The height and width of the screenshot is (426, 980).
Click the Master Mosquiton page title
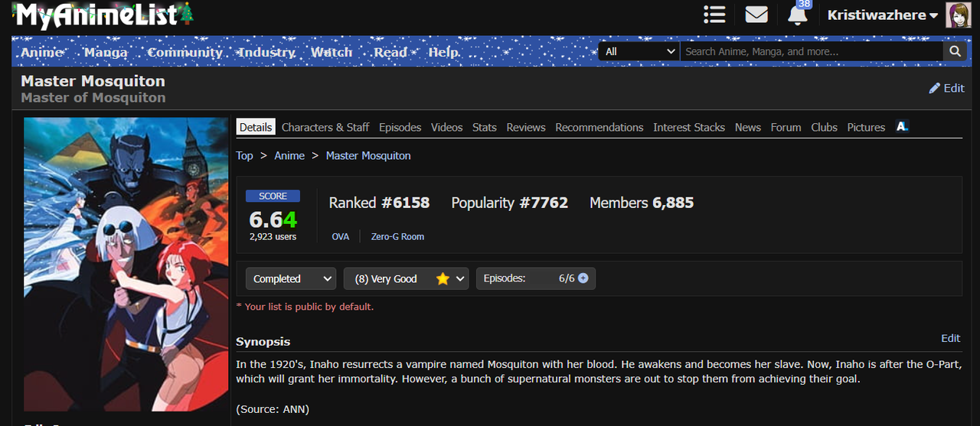coord(93,81)
